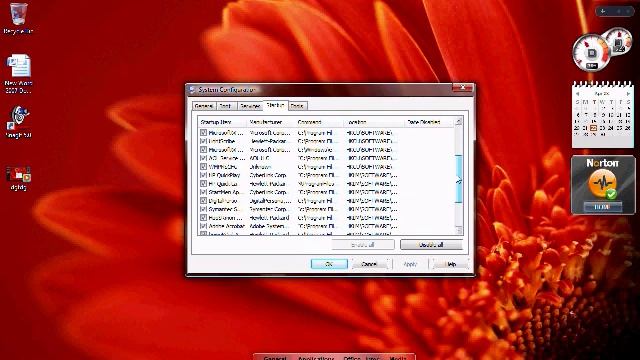Sort by the Location column header
This screenshot has width=640, height=360.
pos(374,122)
